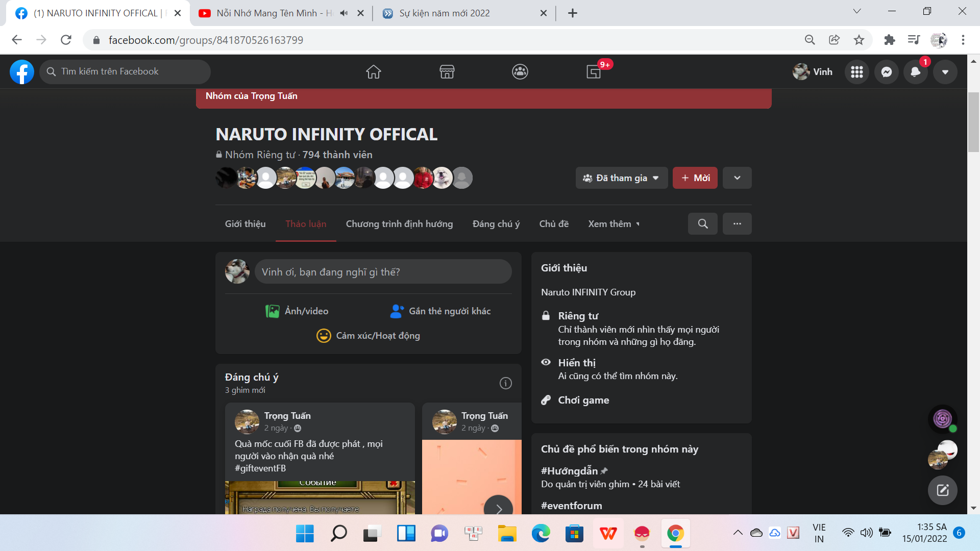Close the YouTube tab
Viewport: 980px width, 551px height.
[x=361, y=13]
